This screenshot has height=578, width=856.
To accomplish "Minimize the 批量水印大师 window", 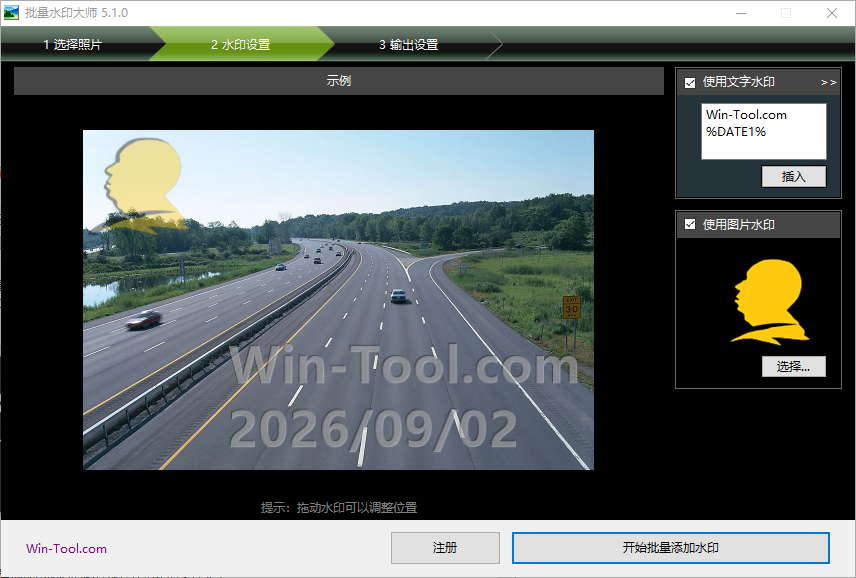I will tap(741, 13).
